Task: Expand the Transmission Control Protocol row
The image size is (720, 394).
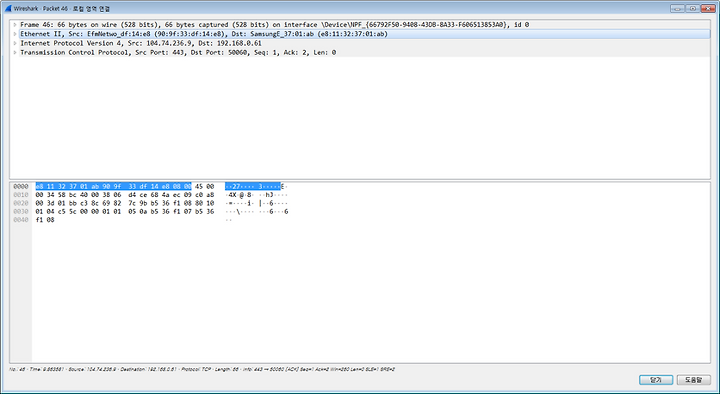Action: pos(15,53)
